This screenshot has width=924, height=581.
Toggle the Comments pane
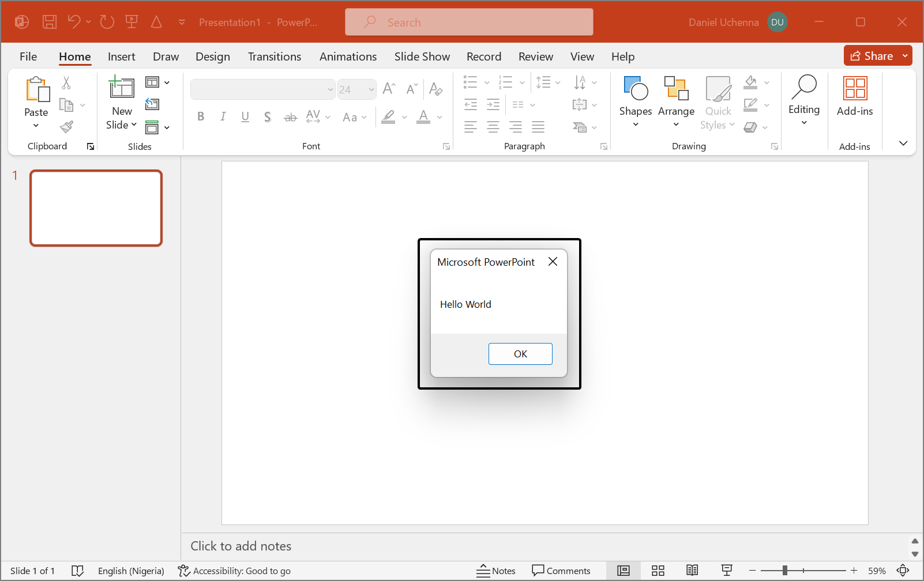[561, 571]
